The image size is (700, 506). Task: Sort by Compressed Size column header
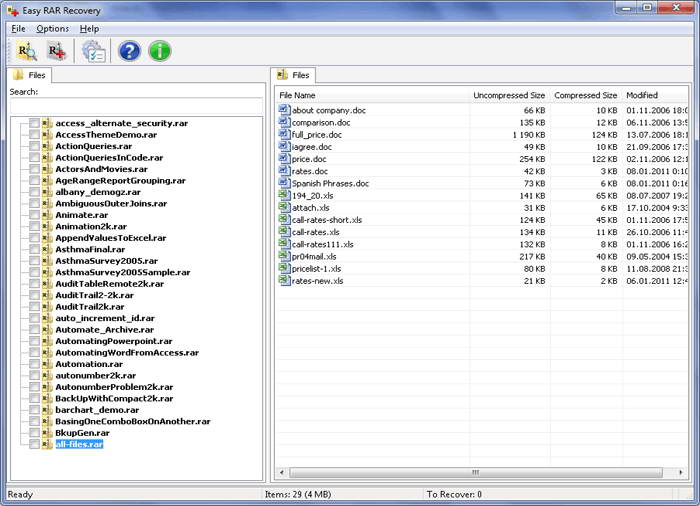pyautogui.click(x=586, y=95)
